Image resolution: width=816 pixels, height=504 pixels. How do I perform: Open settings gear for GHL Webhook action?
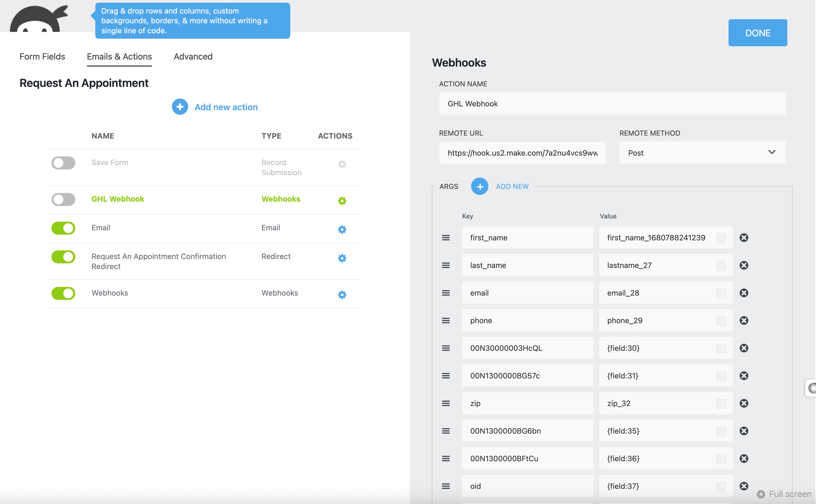342,201
